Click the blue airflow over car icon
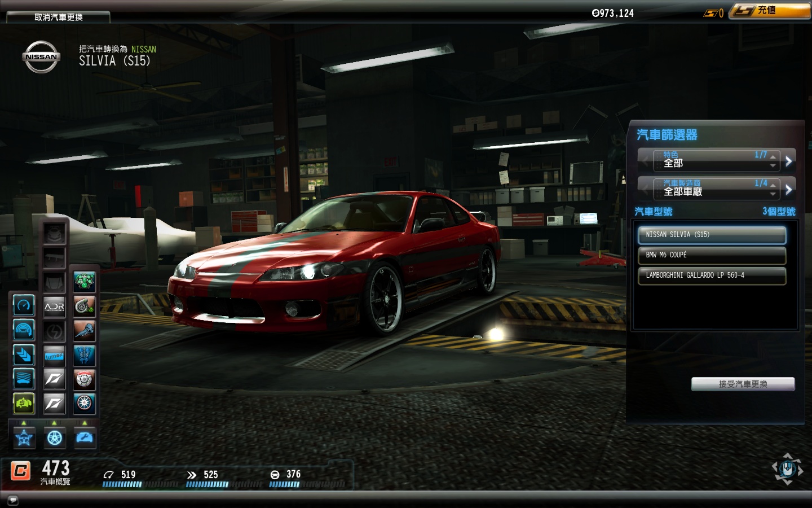The height and width of the screenshot is (508, 812). 24,379
